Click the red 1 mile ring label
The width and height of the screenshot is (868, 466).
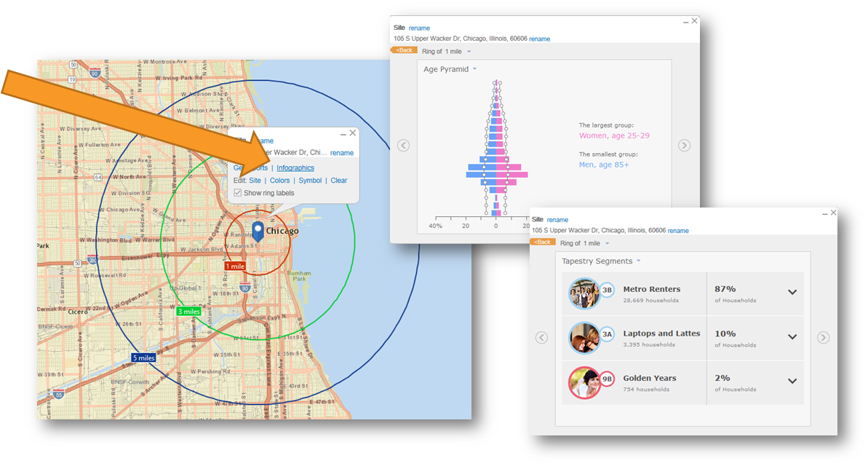pyautogui.click(x=235, y=266)
